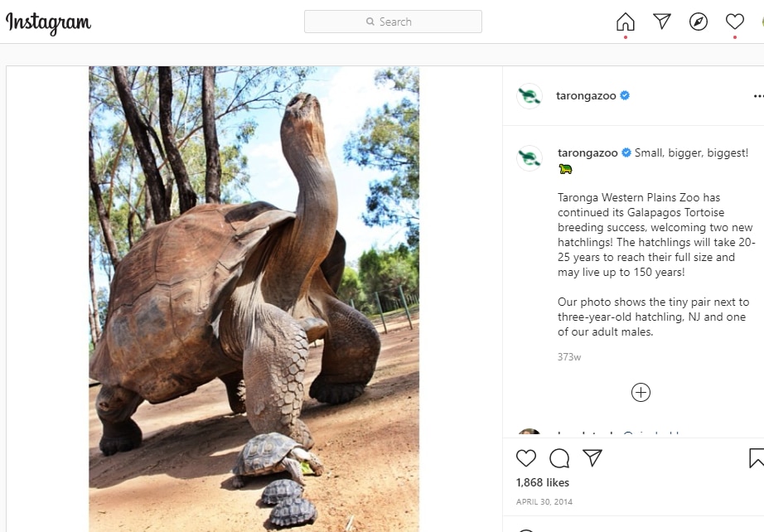Open activity heart icon in top navbar
The width and height of the screenshot is (764, 532).
click(x=735, y=22)
